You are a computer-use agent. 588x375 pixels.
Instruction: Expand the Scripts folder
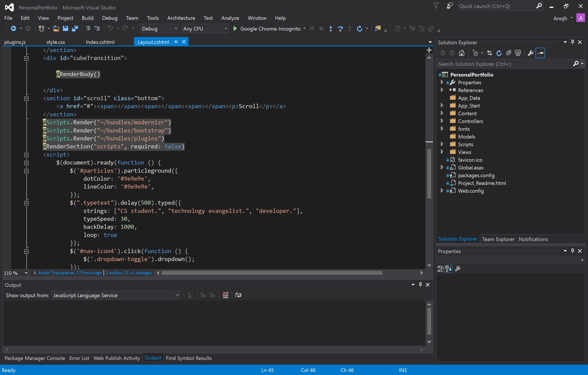click(442, 144)
